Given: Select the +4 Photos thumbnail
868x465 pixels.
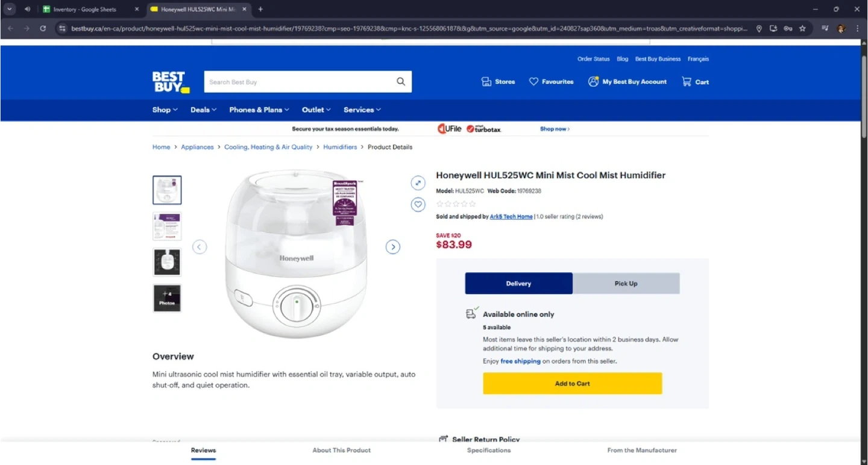Looking at the screenshot, I should point(167,298).
